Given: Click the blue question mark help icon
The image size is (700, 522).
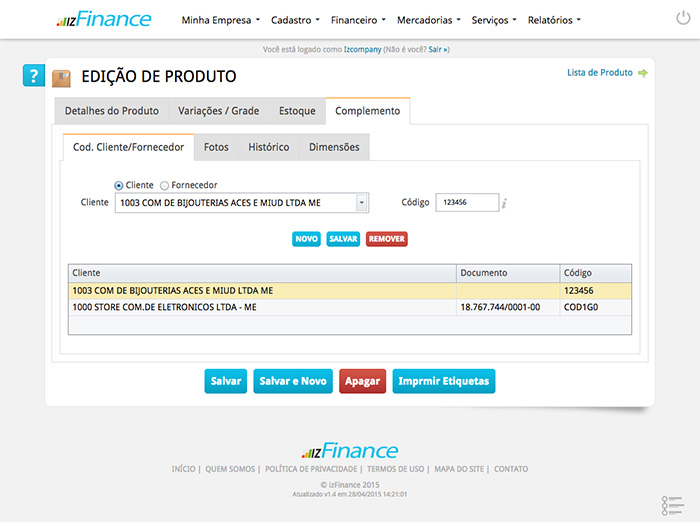Looking at the screenshot, I should [34, 77].
